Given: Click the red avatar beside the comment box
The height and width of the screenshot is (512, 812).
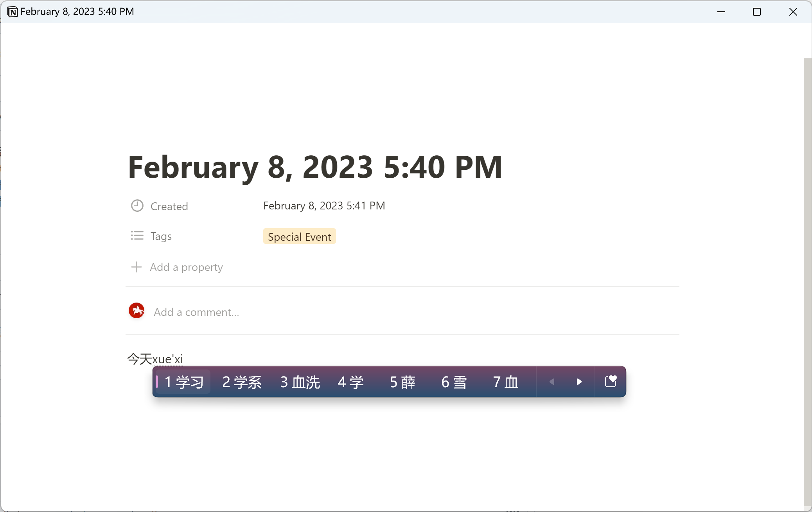Looking at the screenshot, I should (x=136, y=310).
